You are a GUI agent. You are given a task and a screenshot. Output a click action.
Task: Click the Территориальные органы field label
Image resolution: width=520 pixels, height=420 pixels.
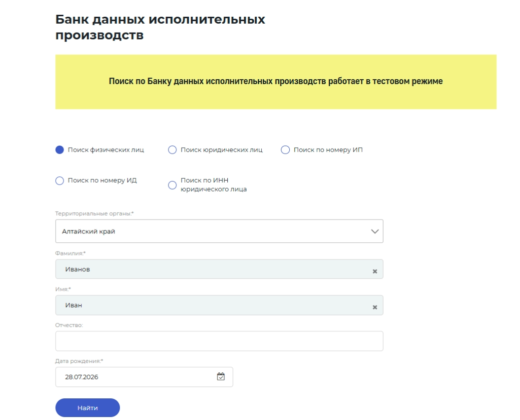point(95,214)
